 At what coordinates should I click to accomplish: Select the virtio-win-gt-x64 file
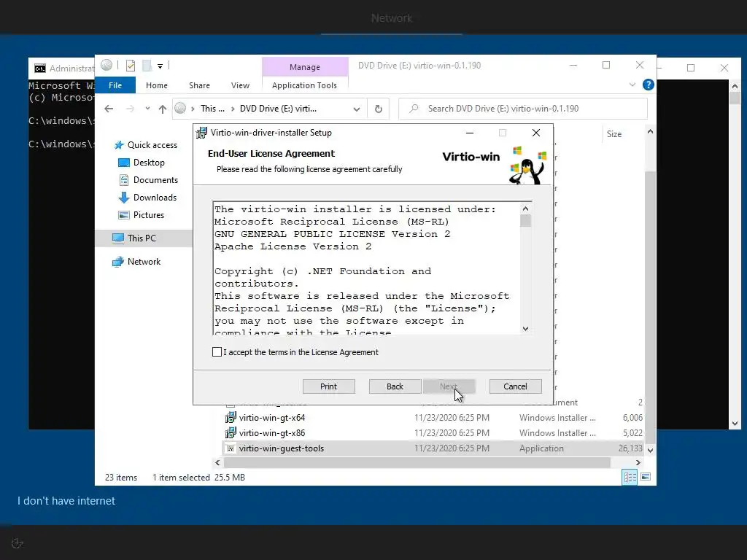point(272,418)
